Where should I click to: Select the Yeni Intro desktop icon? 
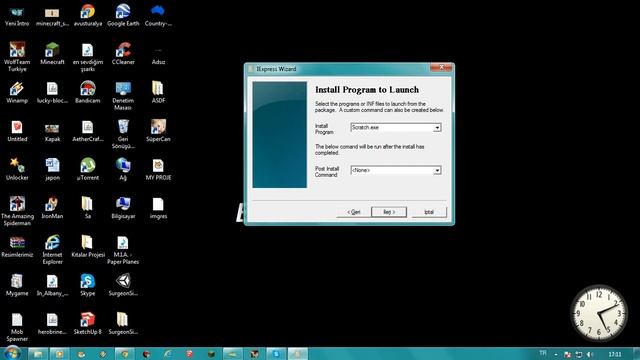click(x=17, y=15)
